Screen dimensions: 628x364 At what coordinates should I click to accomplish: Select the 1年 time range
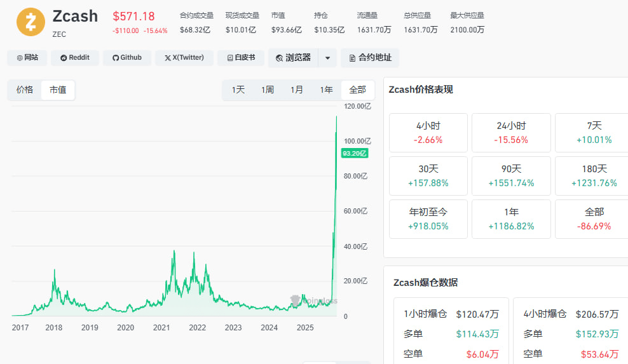click(326, 90)
